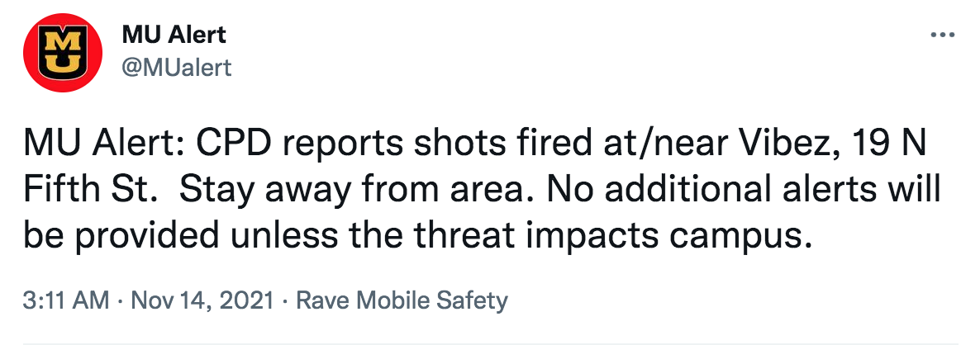This screenshot has width=980, height=345.
Task: Open the Rave Mobile Safety source link
Action: 402,301
